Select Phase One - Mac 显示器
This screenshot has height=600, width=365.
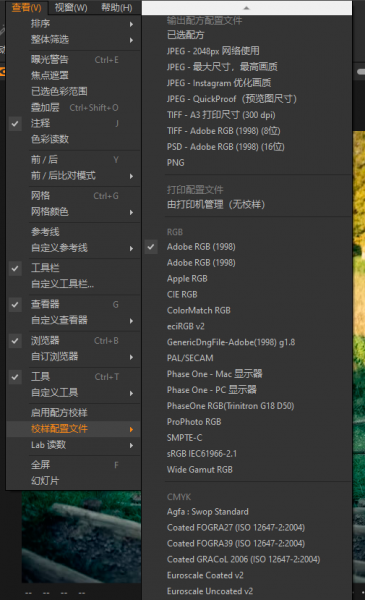tap(247, 374)
